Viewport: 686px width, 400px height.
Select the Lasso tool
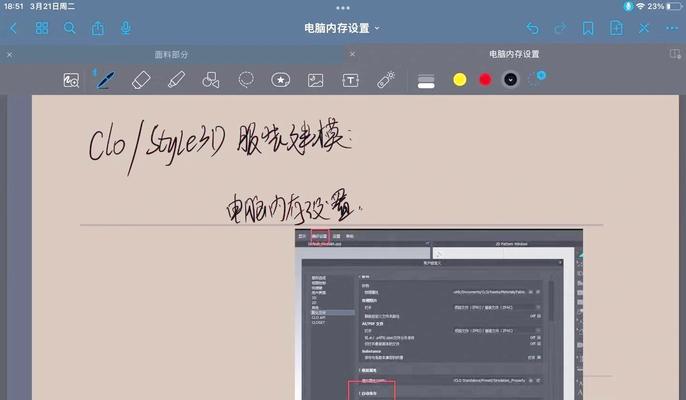pyautogui.click(x=246, y=80)
